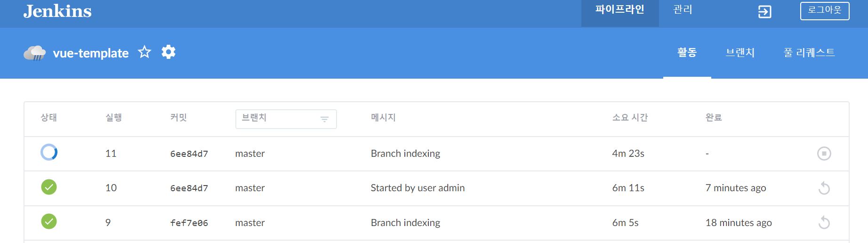The image size is (868, 243).
Task: Switch to the 풀 리퀘스트 tab
Action: point(809,53)
